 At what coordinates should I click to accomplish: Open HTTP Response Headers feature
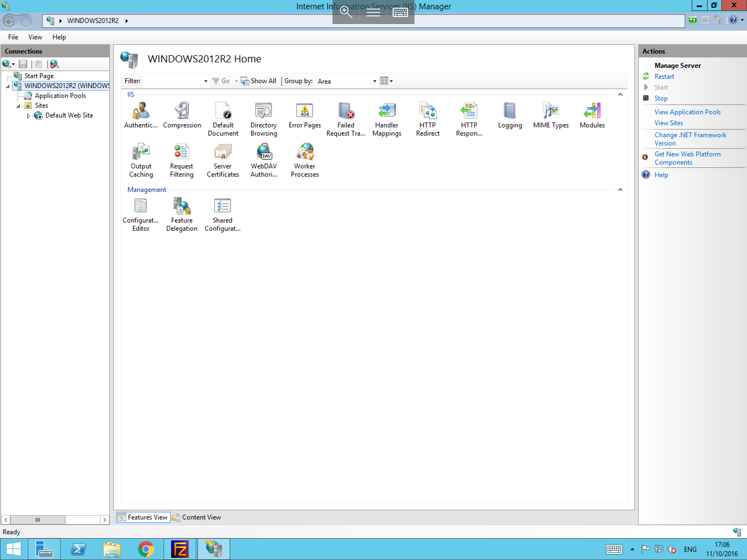pyautogui.click(x=469, y=119)
